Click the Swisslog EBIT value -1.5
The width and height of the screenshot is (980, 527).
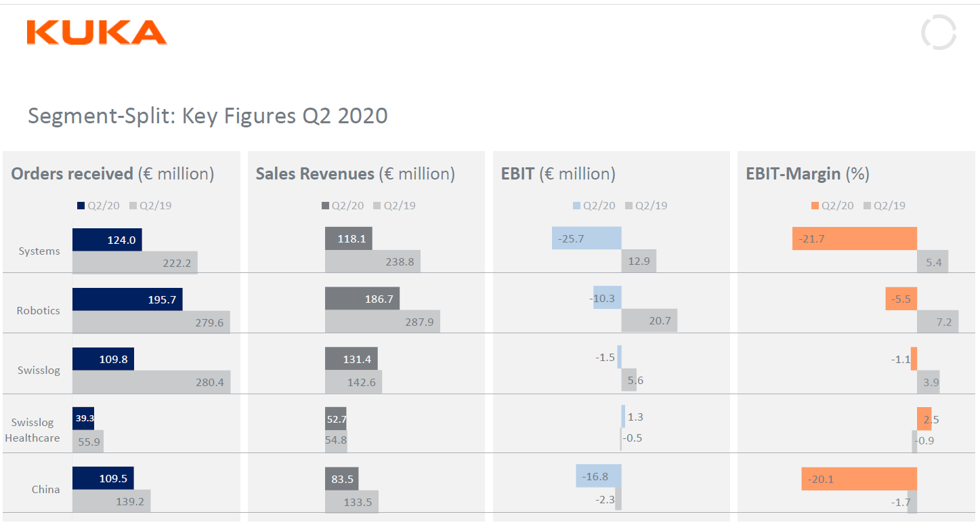pyautogui.click(x=604, y=357)
